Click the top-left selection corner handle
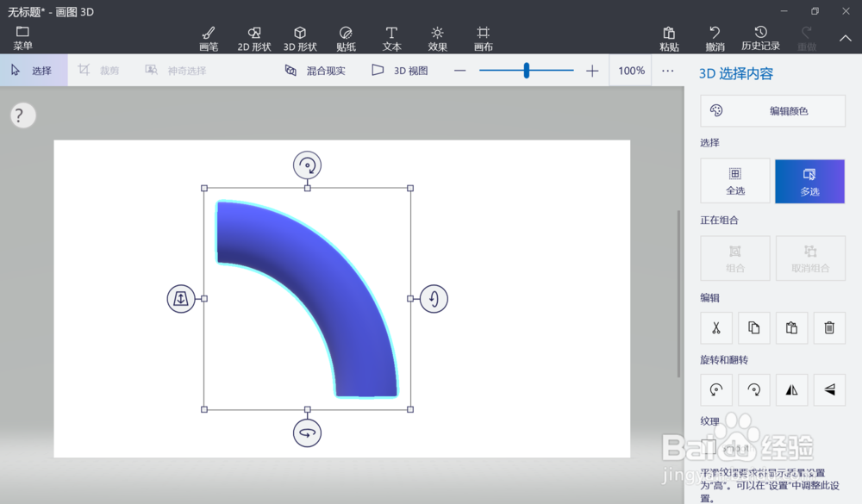Image resolution: width=862 pixels, height=504 pixels. coord(204,188)
